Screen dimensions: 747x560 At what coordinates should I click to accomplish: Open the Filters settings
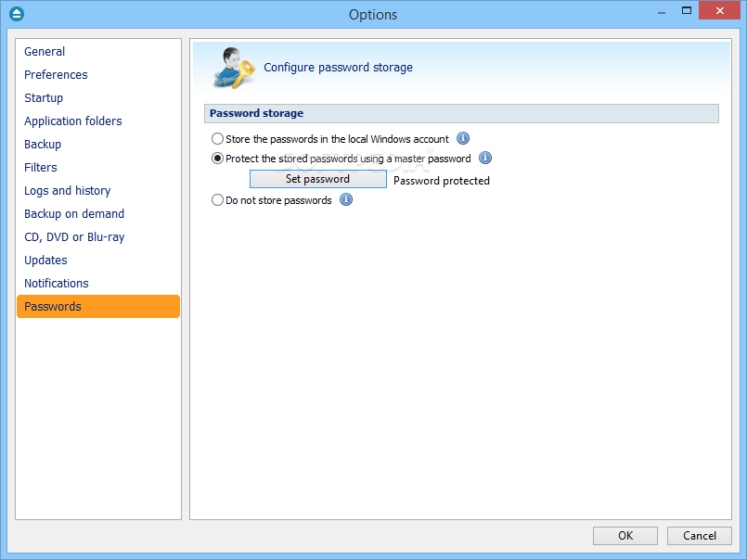tap(98, 168)
